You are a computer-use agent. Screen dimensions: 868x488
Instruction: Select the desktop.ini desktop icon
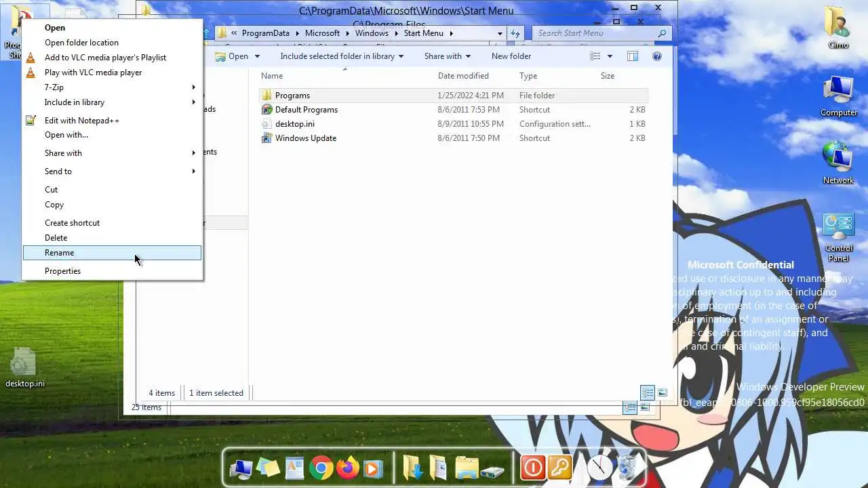point(25,368)
